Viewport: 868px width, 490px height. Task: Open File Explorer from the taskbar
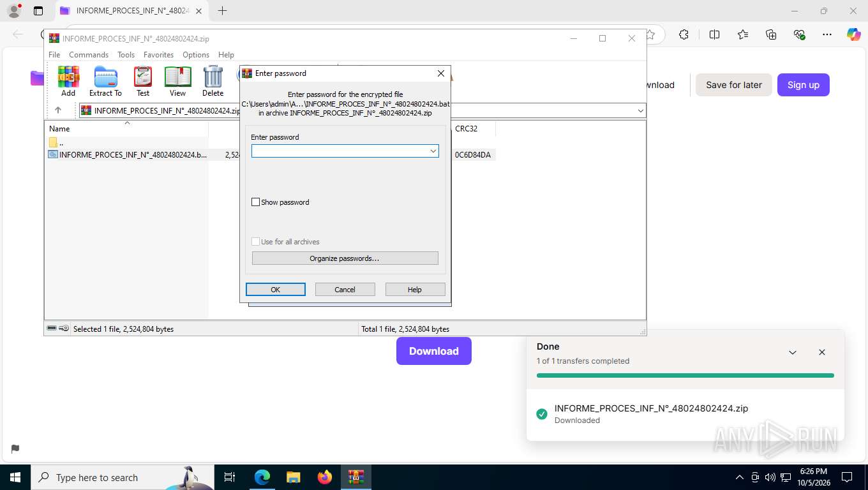coord(293,477)
